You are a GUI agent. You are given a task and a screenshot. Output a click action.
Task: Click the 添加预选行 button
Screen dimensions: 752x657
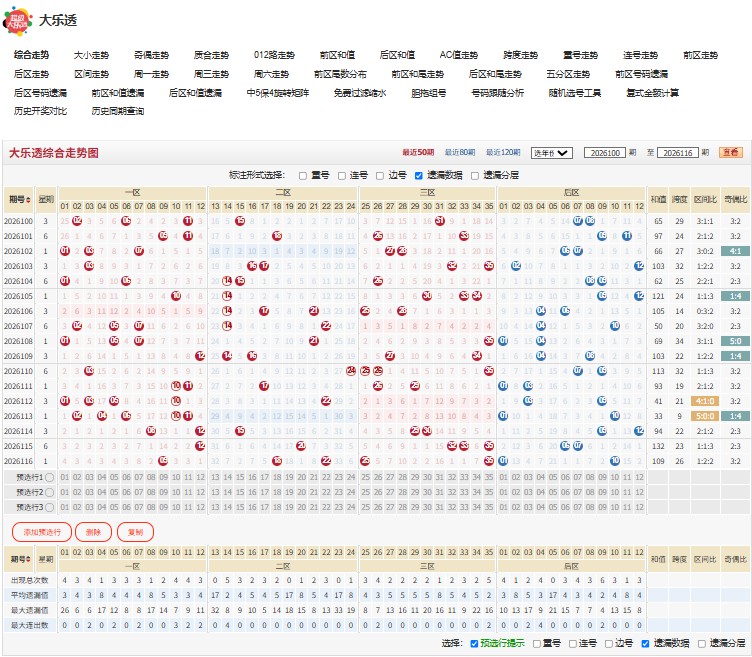click(42, 532)
